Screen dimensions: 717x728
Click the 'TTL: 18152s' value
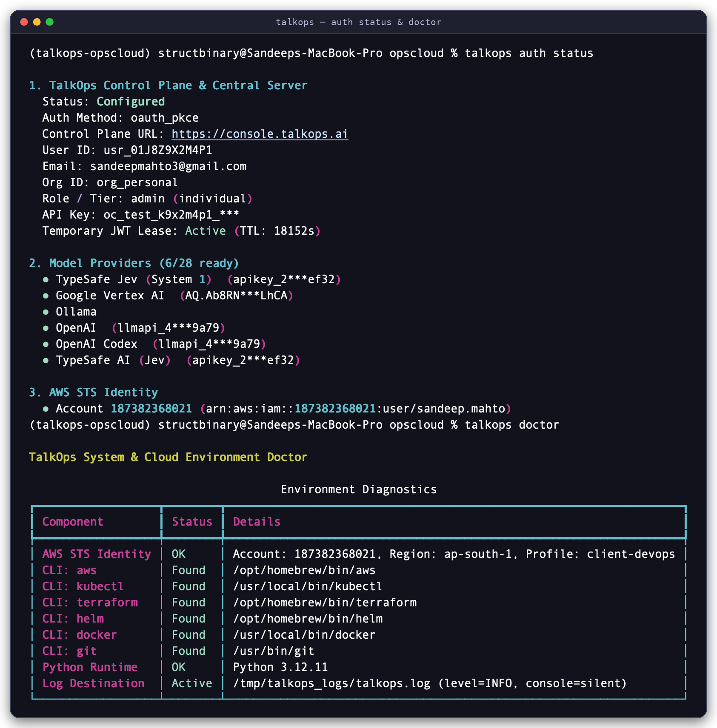click(x=277, y=231)
